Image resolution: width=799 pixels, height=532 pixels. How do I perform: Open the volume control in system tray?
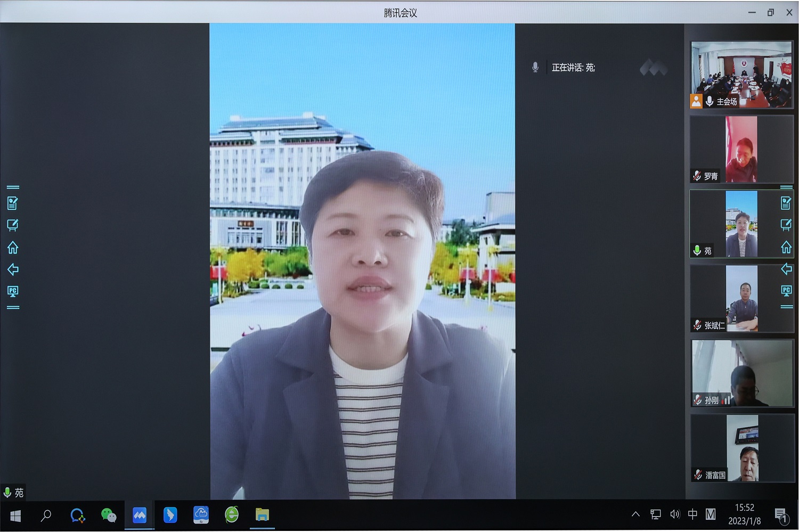coord(674,514)
